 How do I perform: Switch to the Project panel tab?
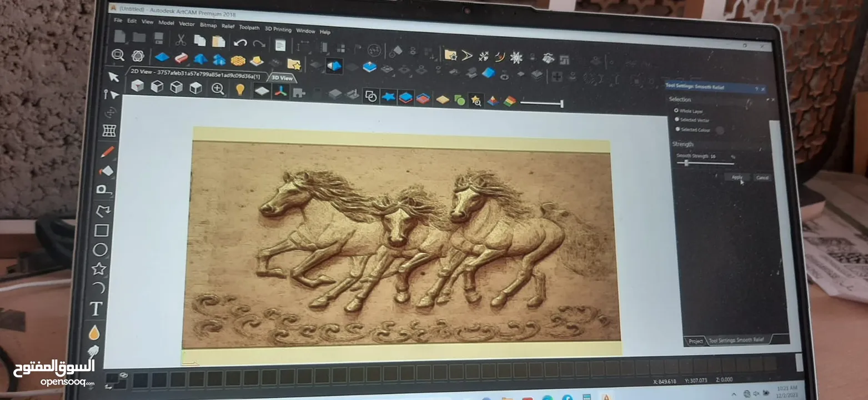[695, 341]
